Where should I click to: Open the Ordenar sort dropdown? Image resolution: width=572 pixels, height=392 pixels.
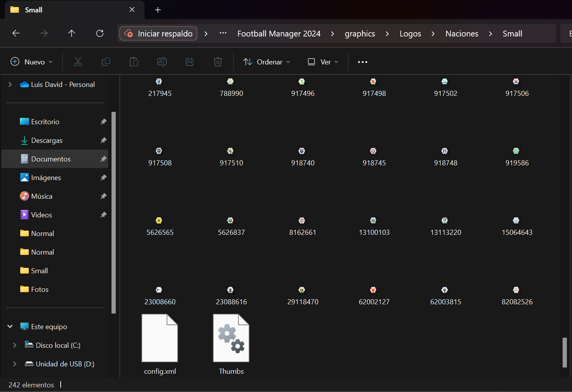click(267, 62)
